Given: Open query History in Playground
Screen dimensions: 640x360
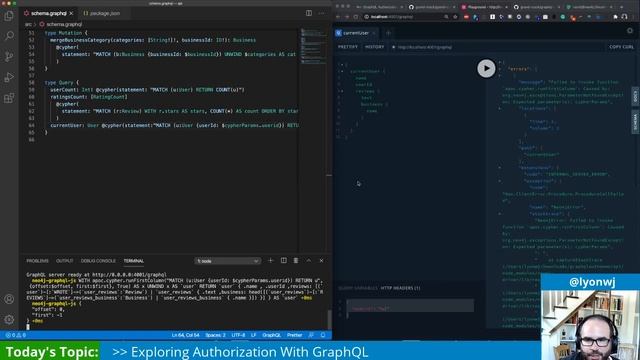Looking at the screenshot, I should click(374, 47).
